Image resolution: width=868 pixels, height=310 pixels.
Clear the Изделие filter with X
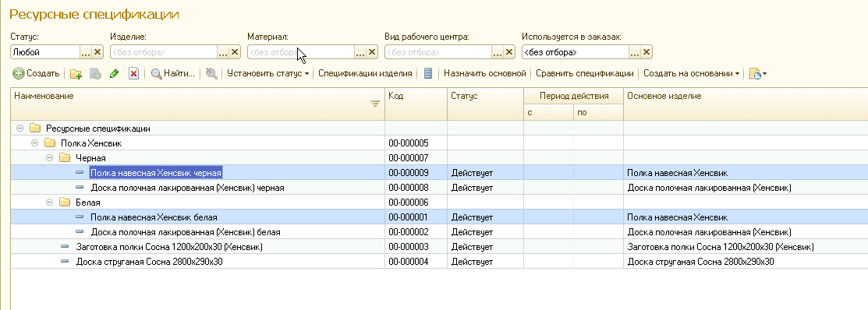point(235,52)
